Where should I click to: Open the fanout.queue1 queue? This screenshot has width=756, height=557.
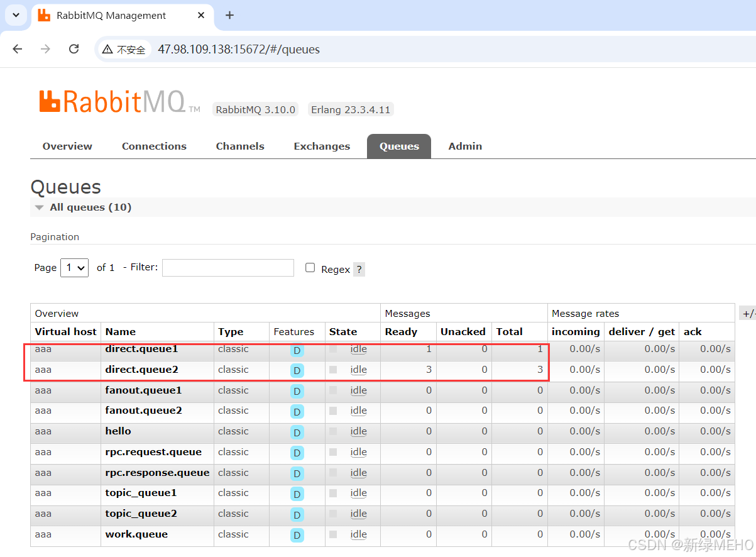click(x=143, y=390)
